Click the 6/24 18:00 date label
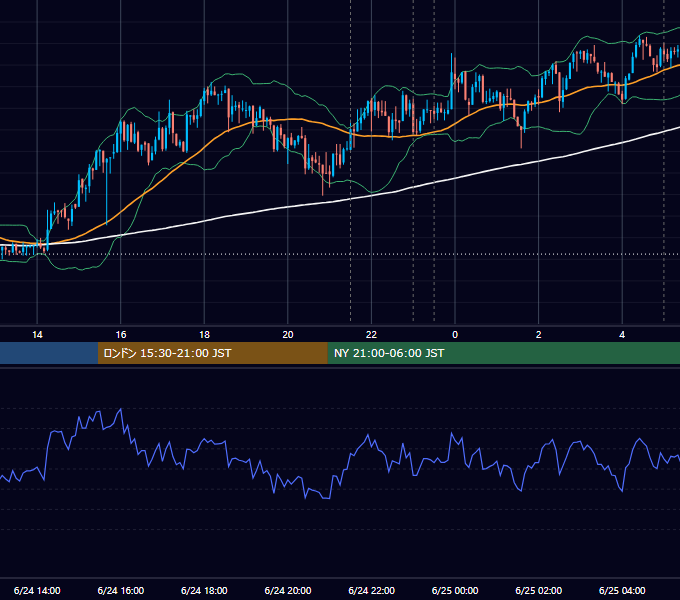 pos(204,590)
